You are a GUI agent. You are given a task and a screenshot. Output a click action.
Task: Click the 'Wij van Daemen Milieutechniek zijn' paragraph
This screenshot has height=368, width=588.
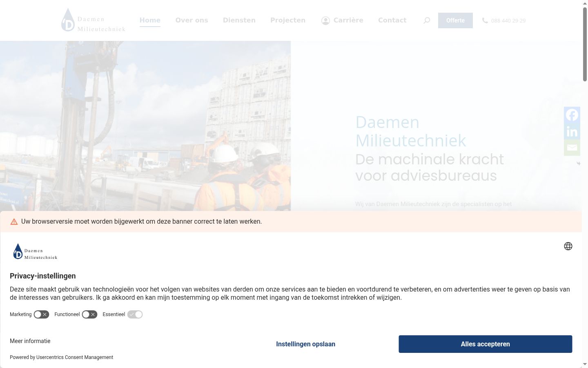coord(433,204)
